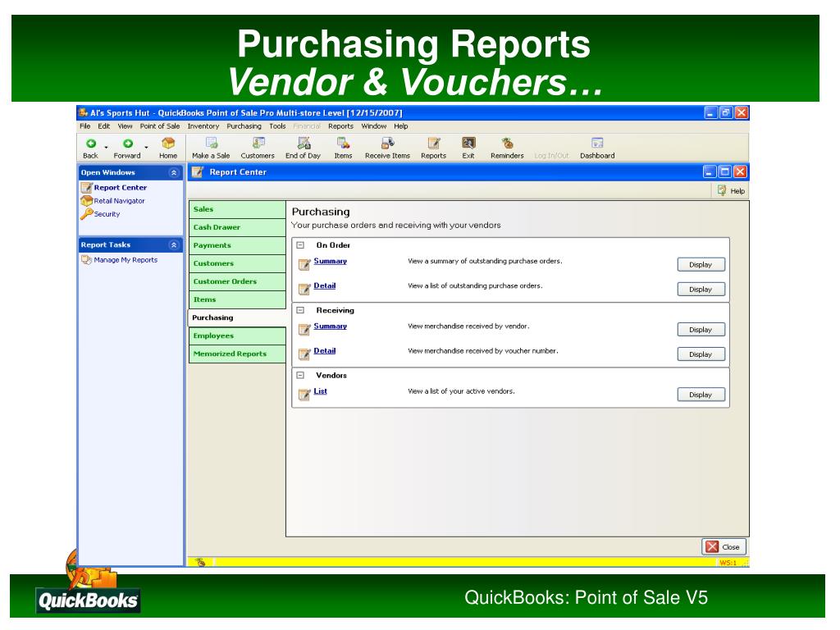
Task: Select the Customers report category tab
Action: pyautogui.click(x=237, y=263)
